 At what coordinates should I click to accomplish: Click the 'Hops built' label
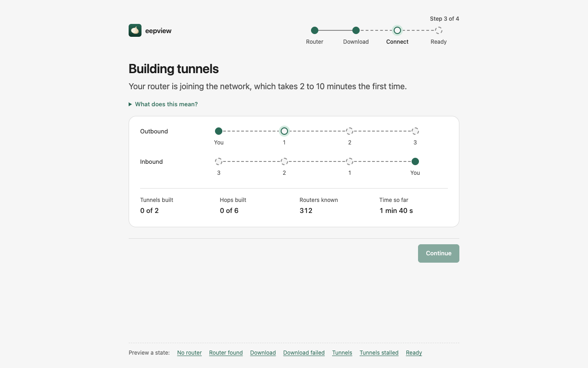[x=233, y=200]
